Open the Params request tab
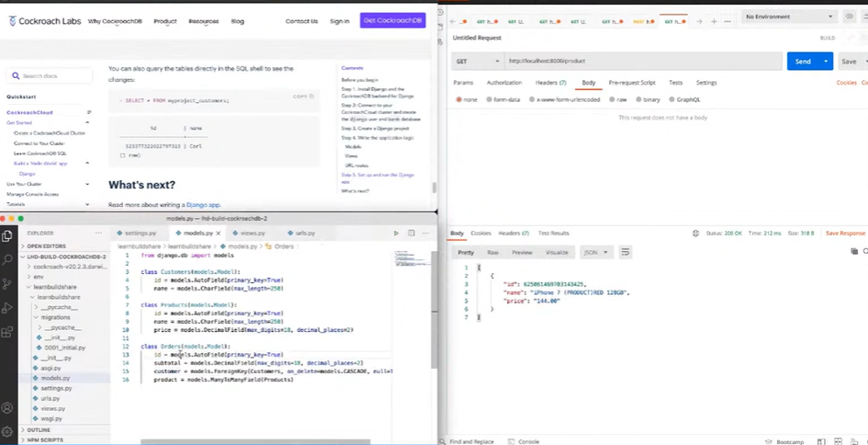The height and width of the screenshot is (445, 868). point(463,83)
